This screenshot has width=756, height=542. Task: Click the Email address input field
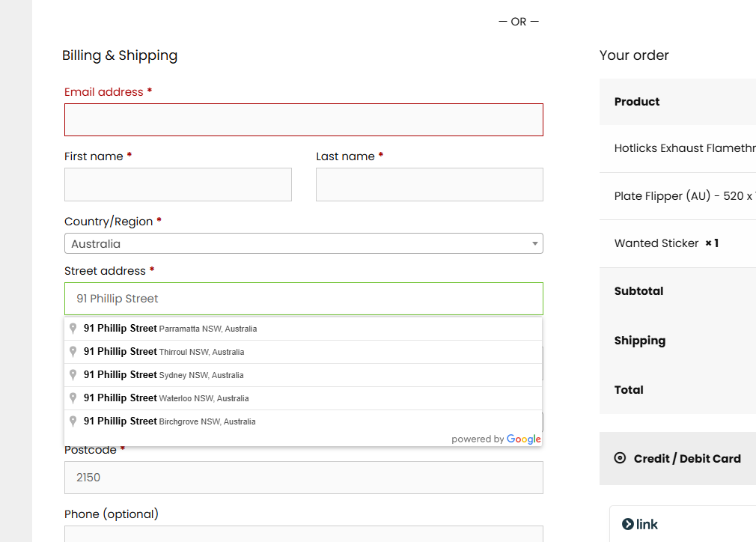click(304, 120)
